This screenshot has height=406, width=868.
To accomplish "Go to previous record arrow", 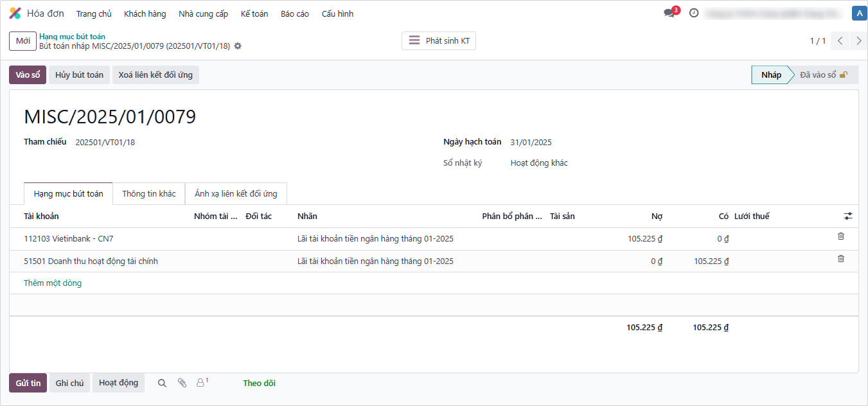I will (x=840, y=41).
